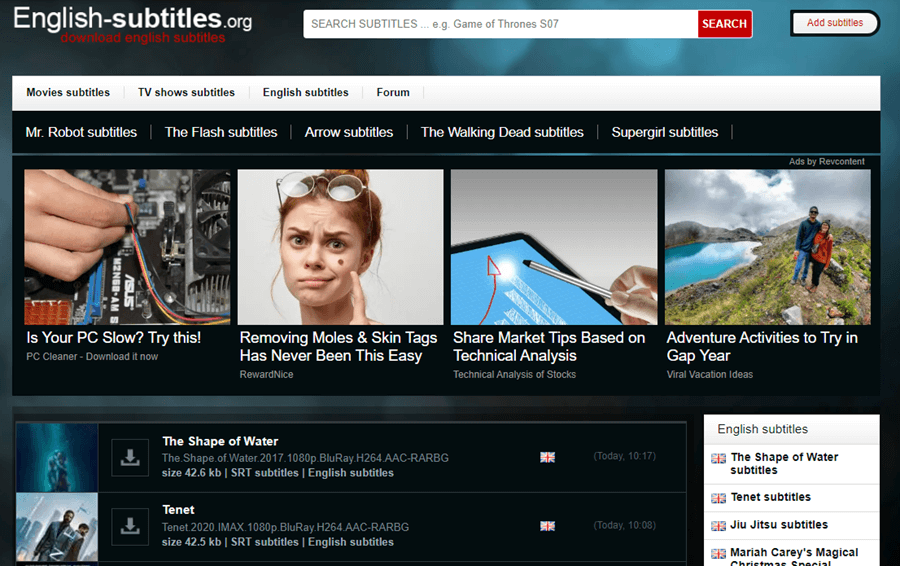The image size is (900, 566).
Task: Click flag icon beside Jiu Jitsu subtitles
Action: [x=718, y=526]
